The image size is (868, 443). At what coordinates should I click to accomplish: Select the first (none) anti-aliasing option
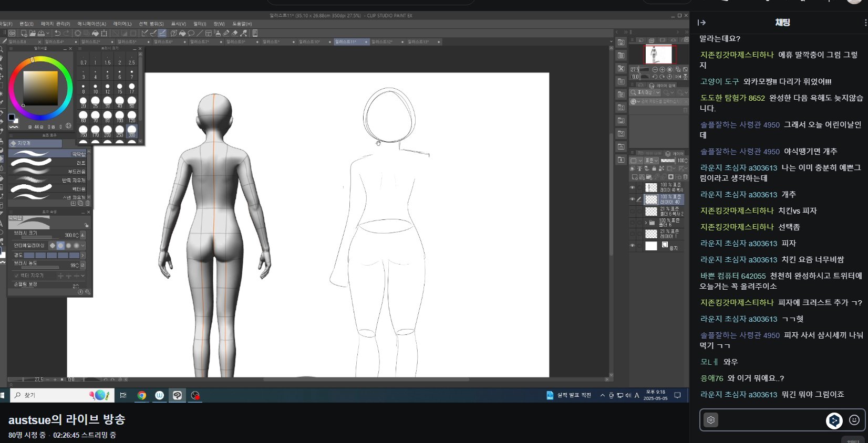click(x=53, y=246)
